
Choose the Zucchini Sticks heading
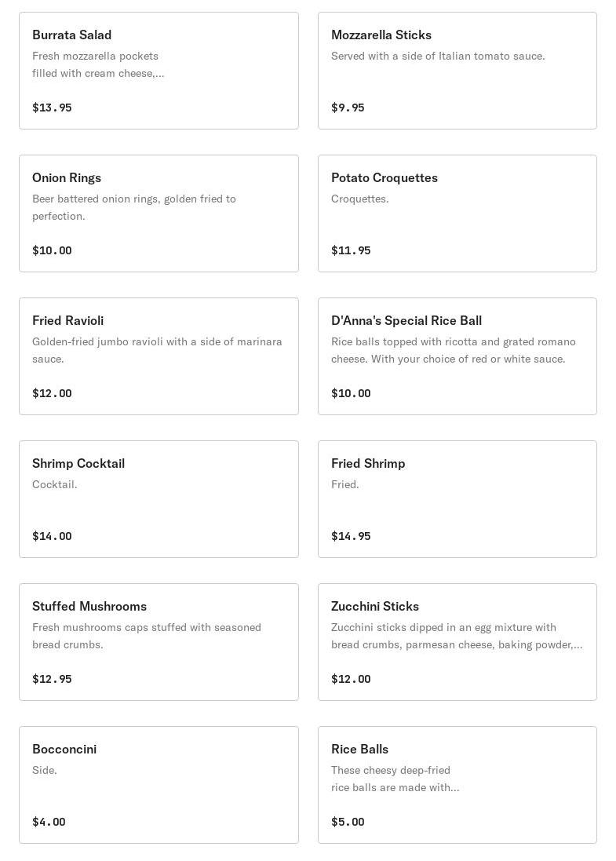pyautogui.click(x=375, y=607)
